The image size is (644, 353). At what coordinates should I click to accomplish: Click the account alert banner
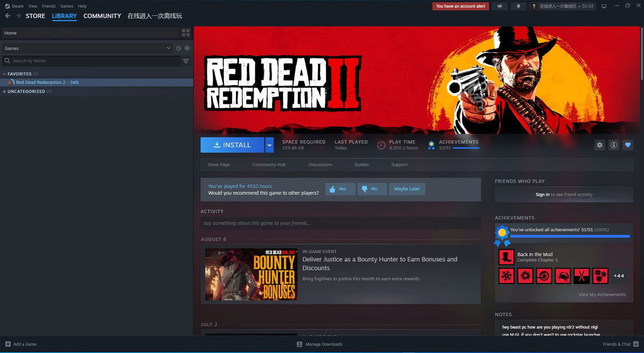460,6
